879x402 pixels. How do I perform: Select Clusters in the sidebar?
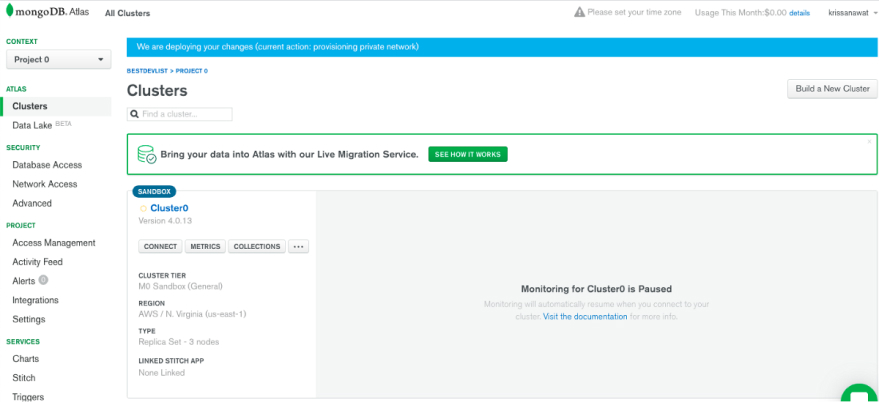tap(57, 106)
